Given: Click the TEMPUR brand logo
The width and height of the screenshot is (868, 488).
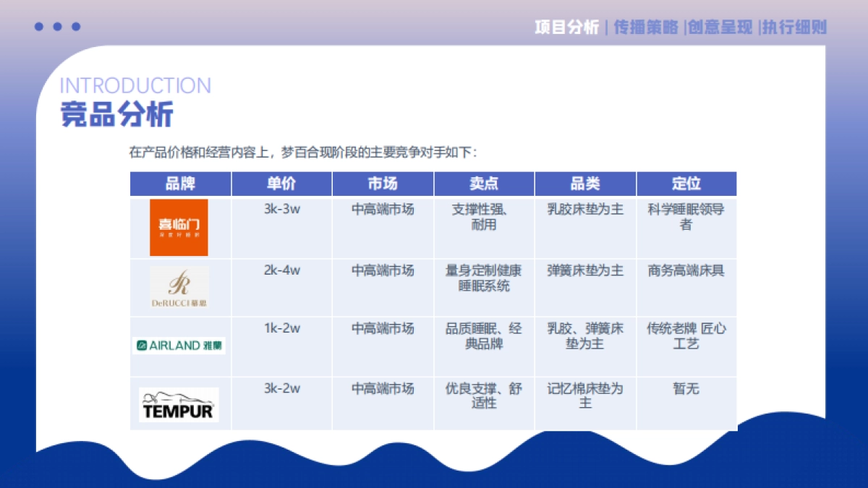Looking at the screenshot, I should point(179,405).
